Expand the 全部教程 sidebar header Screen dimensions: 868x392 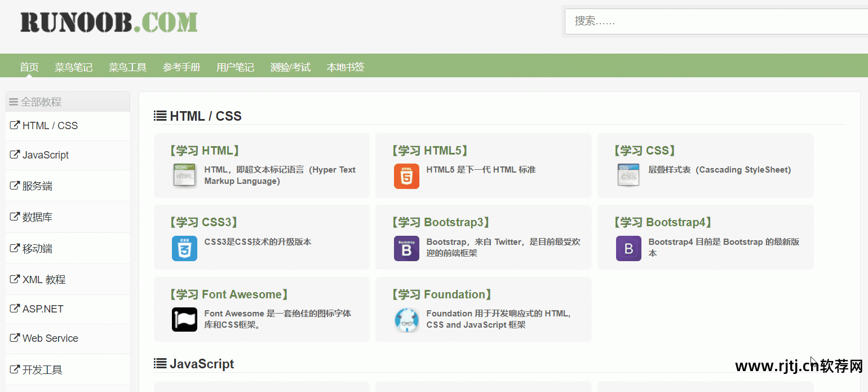pyautogui.click(x=41, y=102)
